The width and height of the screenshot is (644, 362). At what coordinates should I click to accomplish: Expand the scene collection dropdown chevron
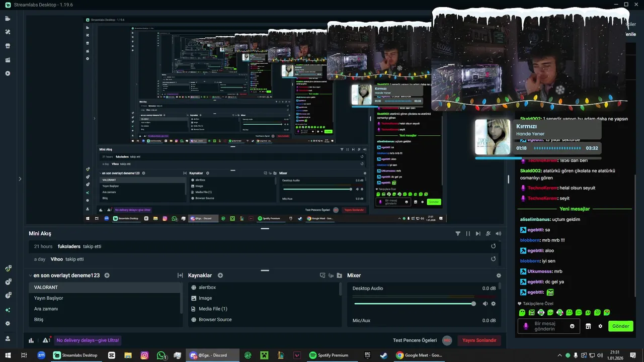click(30, 276)
